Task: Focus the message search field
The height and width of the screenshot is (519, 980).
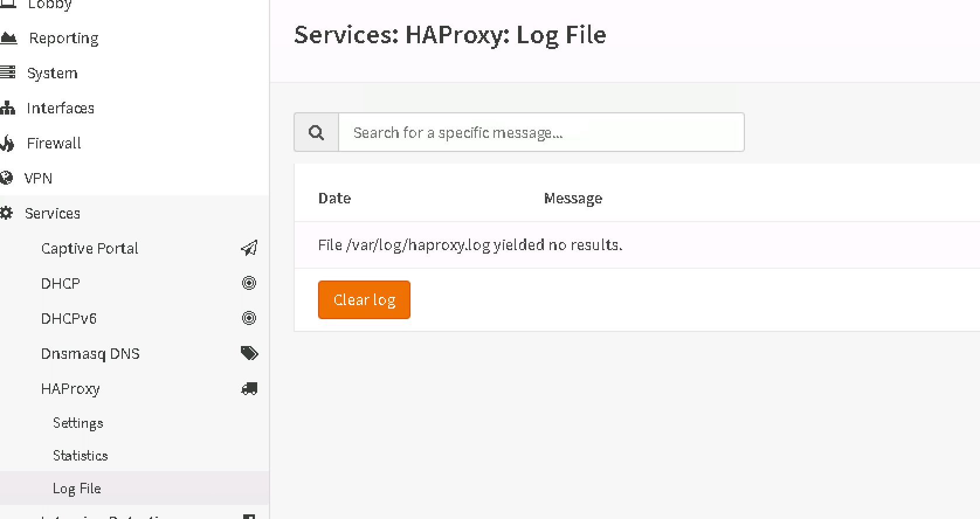Action: coord(541,133)
